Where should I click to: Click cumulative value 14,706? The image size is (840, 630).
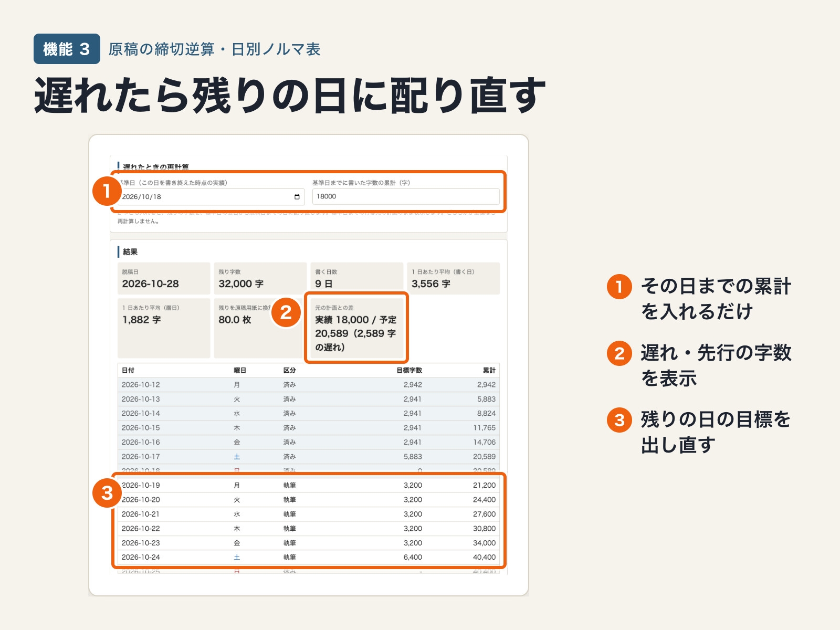click(485, 442)
